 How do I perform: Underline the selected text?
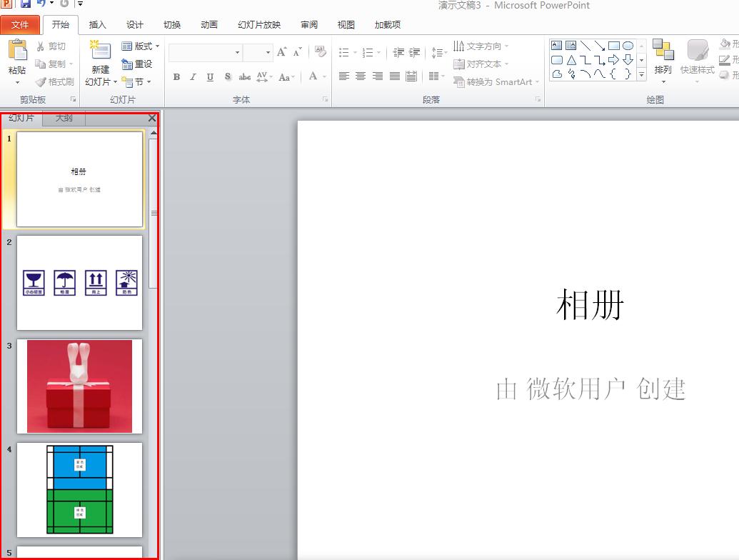tap(209, 76)
